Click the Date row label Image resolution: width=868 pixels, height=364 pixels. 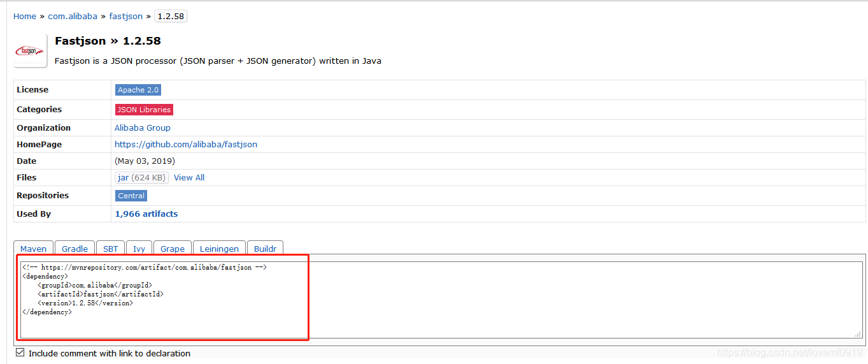tap(27, 161)
